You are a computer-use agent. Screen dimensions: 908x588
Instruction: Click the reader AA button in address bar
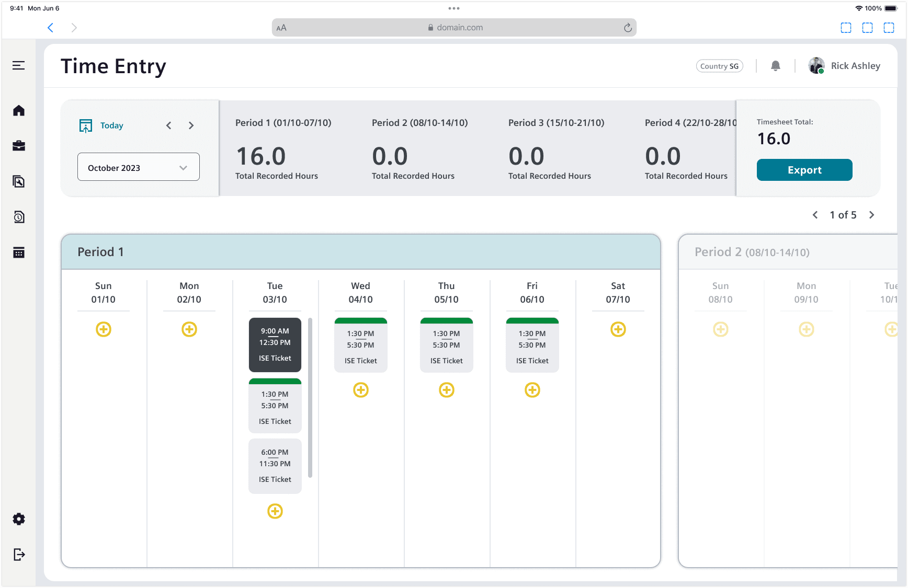point(281,28)
